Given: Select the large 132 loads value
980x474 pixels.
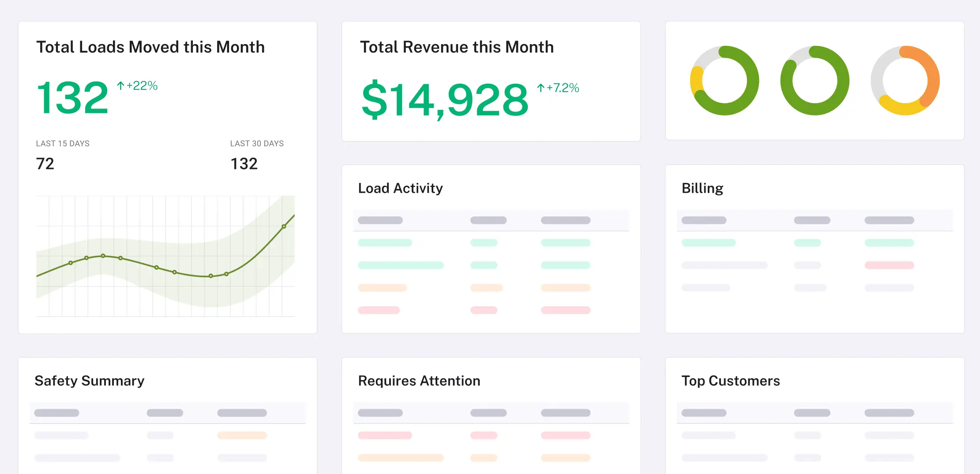Looking at the screenshot, I should (72, 98).
